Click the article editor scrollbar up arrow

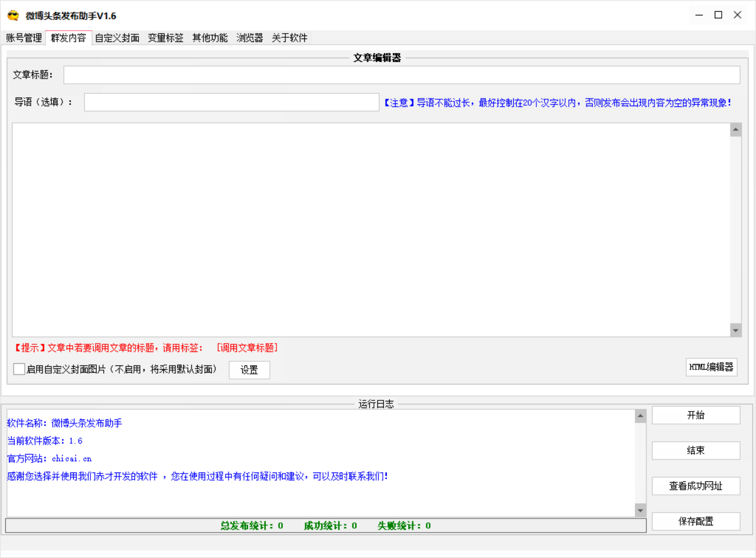(736, 130)
